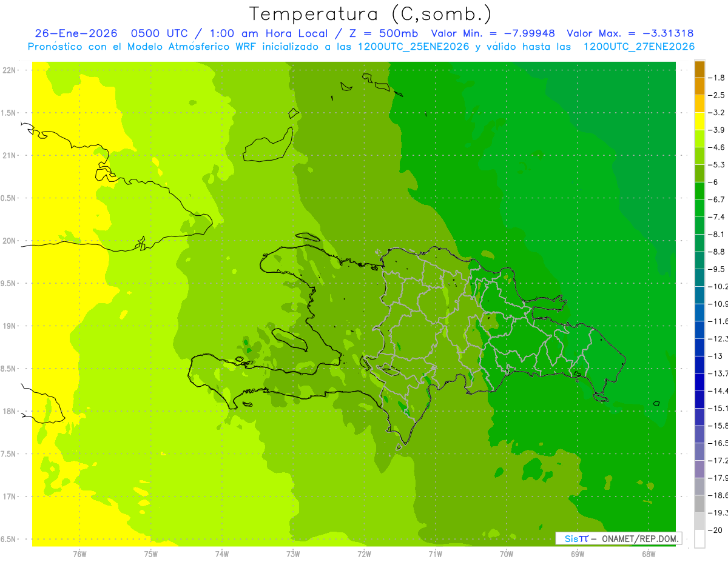The image size is (728, 562).
Task: Pick the yellow swatch between -3.2 and -3.9
Action: pyautogui.click(x=699, y=121)
